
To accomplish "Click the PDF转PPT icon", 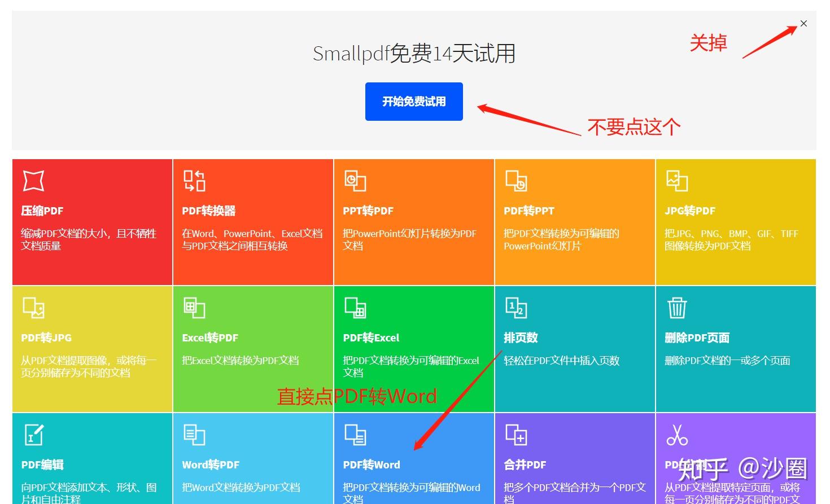I will [x=516, y=181].
